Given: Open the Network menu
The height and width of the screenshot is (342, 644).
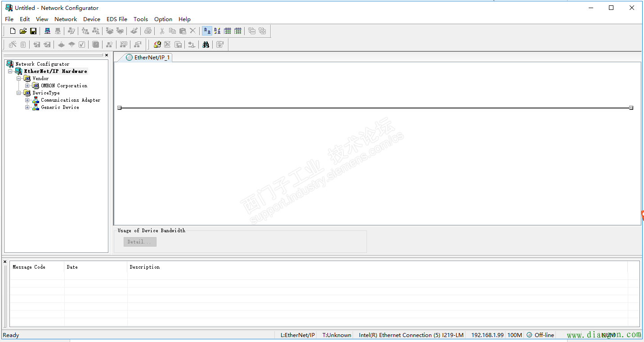Looking at the screenshot, I should pos(66,19).
